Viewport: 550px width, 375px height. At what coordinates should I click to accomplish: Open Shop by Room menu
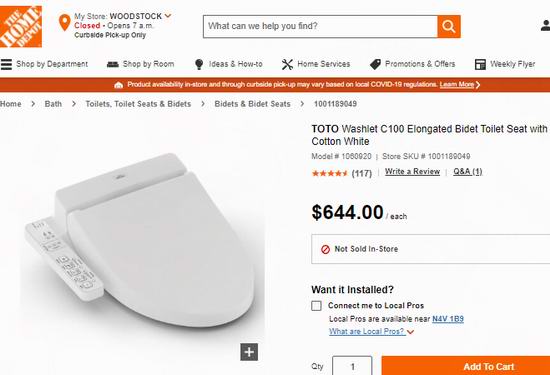coord(140,64)
